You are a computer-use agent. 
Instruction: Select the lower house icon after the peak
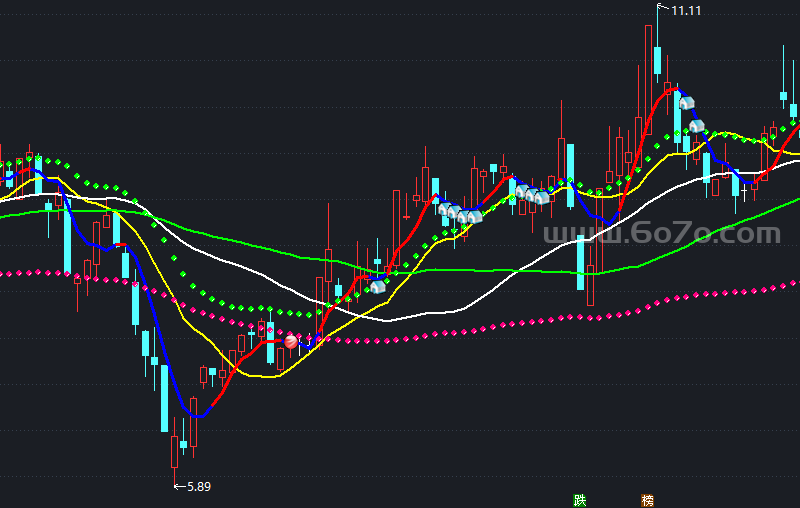pyautogui.click(x=697, y=126)
